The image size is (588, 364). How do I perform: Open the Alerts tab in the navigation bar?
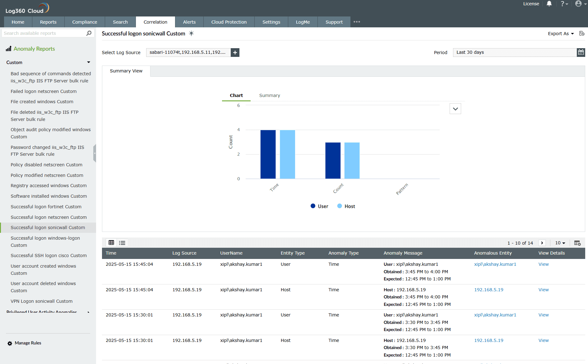(189, 22)
